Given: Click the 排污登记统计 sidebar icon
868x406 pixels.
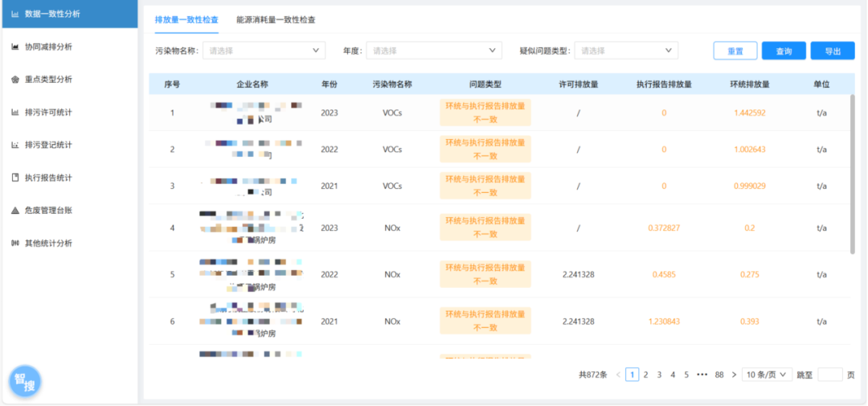Looking at the screenshot, I should pyautogui.click(x=14, y=145).
